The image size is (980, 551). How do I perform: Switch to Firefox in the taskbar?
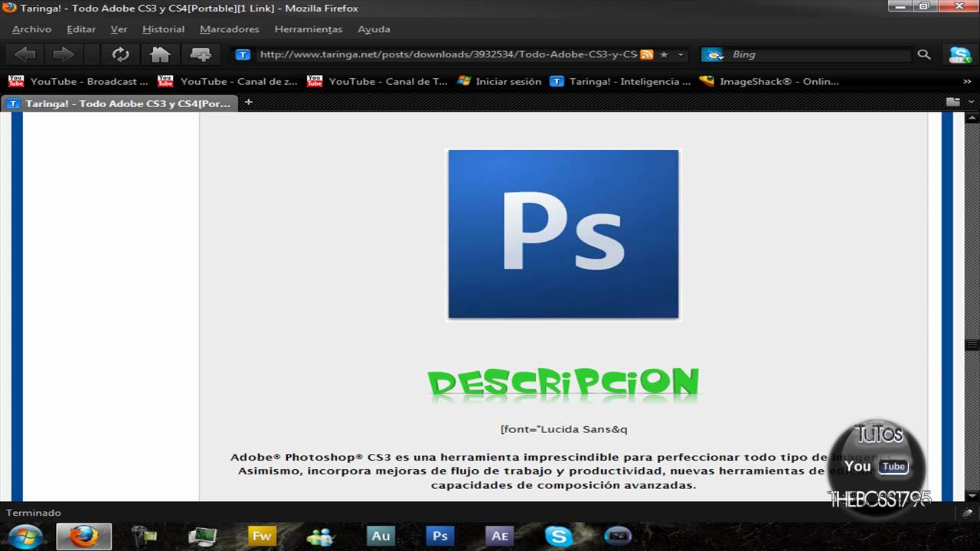coord(84,536)
